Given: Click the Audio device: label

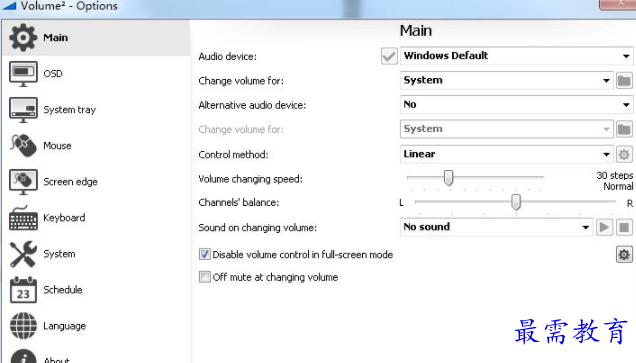Looking at the screenshot, I should (x=228, y=56).
